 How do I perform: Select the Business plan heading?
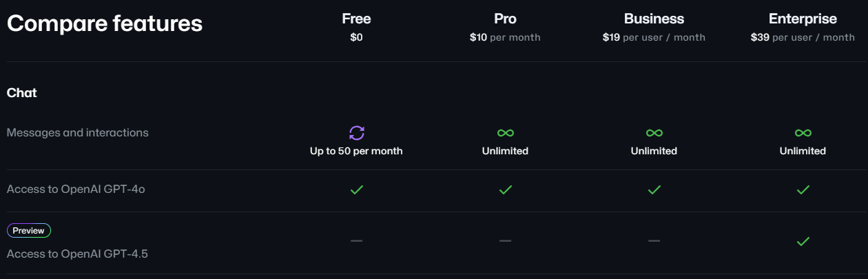pos(654,19)
